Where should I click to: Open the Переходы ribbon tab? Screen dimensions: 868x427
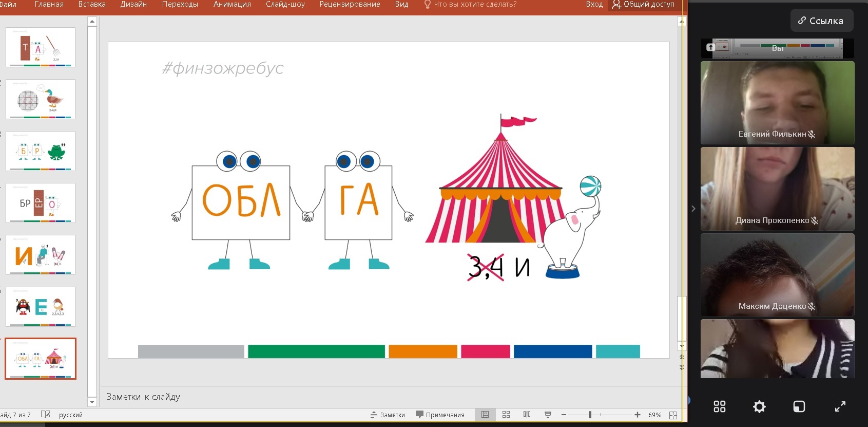[180, 4]
